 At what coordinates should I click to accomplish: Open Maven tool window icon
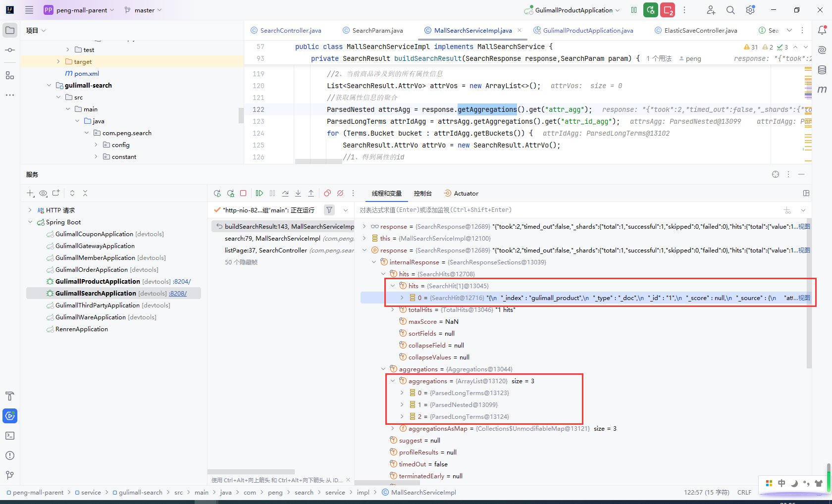point(822,90)
